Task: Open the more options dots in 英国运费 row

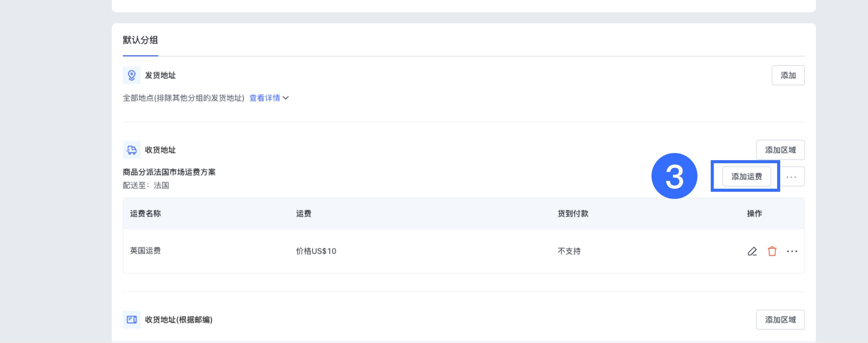Action: coord(792,251)
